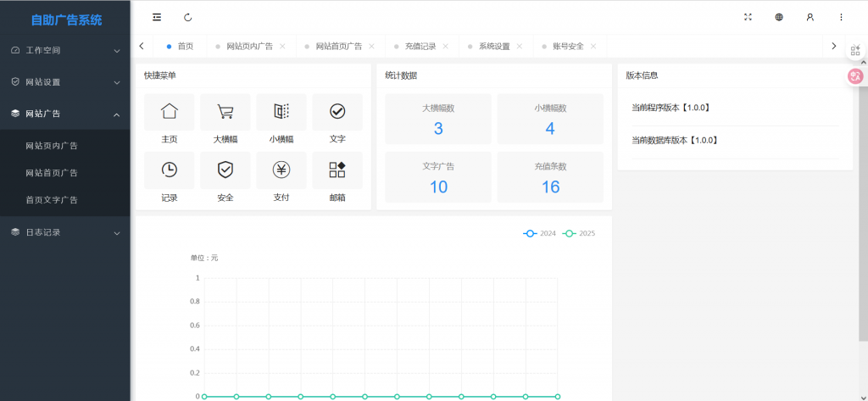Expand the 工作空间 menu chevron
Viewport: 868px width, 401px height.
(117, 51)
